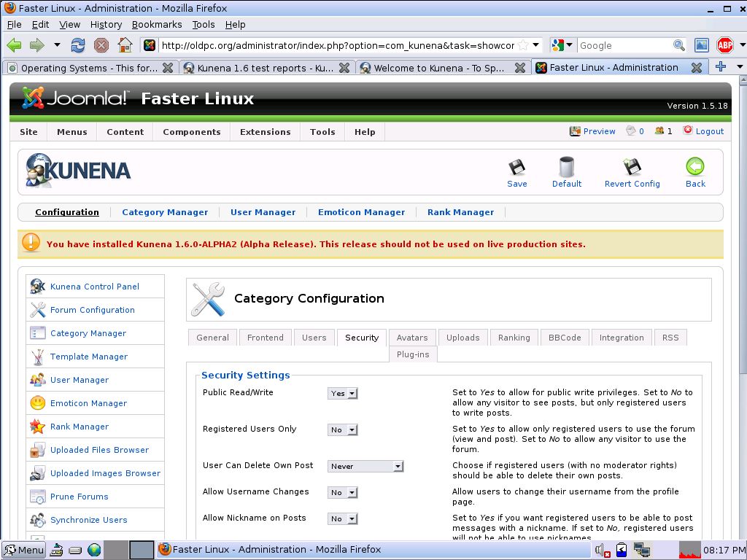Click the search magnifier icon
This screenshot has width=747, height=560.
pyautogui.click(x=679, y=45)
